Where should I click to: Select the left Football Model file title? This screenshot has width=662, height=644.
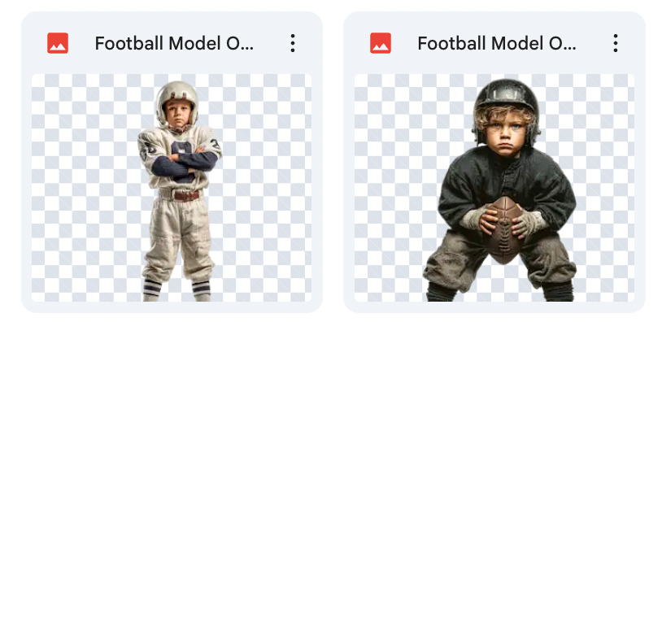pos(174,43)
